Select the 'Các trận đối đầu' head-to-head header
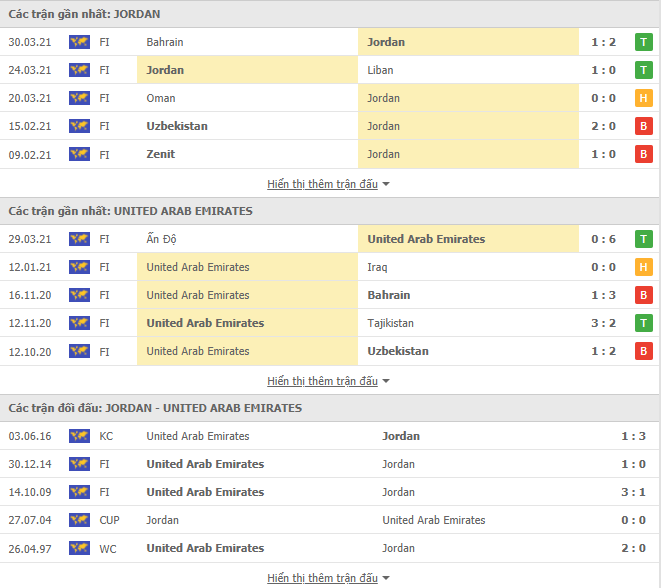The height and width of the screenshot is (588, 661). coord(155,408)
